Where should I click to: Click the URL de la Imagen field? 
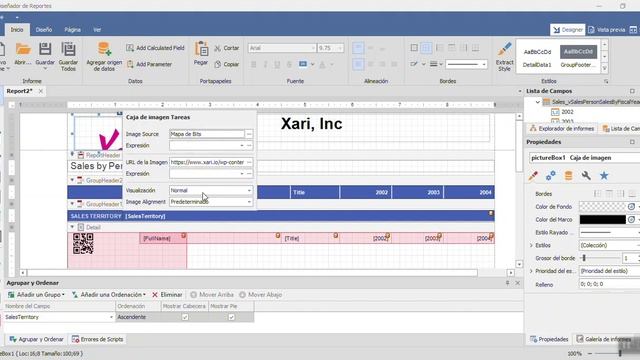pyautogui.click(x=207, y=162)
